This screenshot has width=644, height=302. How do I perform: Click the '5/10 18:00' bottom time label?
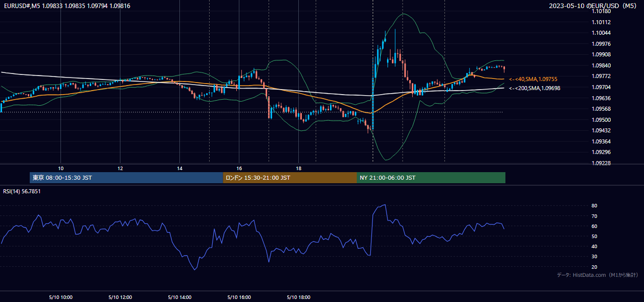point(298,297)
